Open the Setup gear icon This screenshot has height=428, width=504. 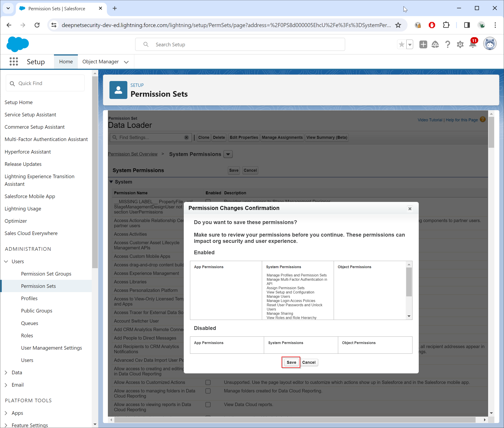click(460, 44)
